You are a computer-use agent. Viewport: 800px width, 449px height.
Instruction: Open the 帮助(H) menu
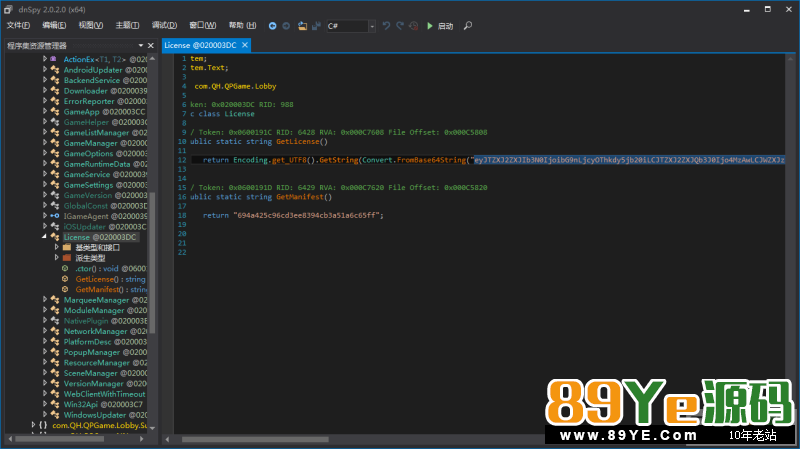point(242,26)
